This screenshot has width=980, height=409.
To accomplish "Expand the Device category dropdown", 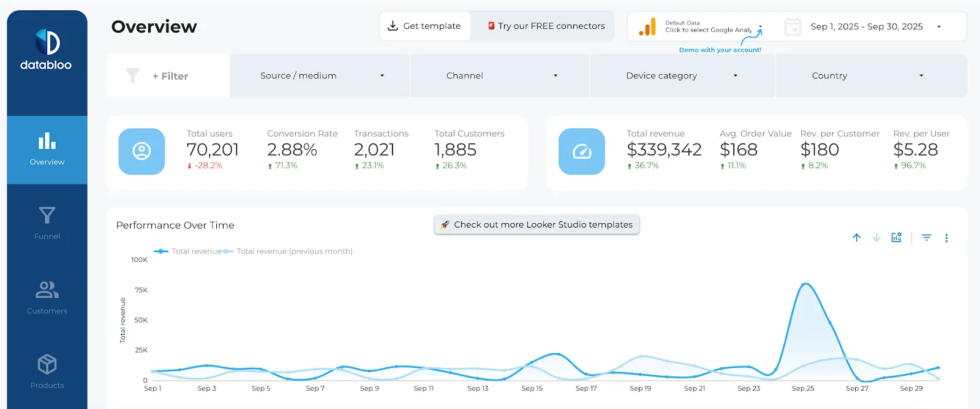I will click(682, 75).
